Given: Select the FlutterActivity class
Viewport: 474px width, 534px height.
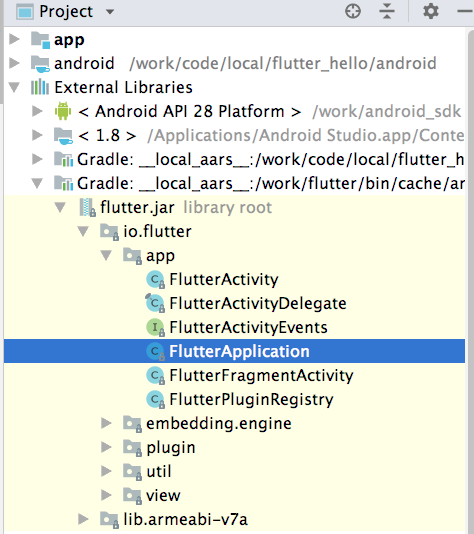Looking at the screenshot, I should 224,279.
